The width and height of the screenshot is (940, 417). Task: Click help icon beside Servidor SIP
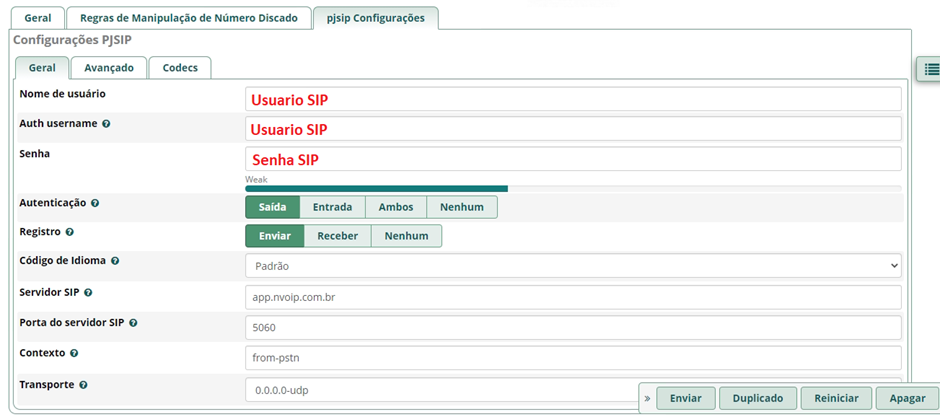point(88,293)
